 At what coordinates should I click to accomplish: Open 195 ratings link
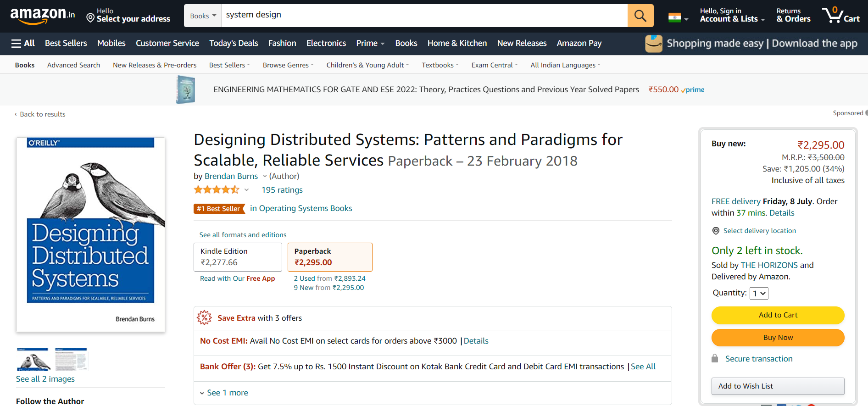(x=282, y=190)
